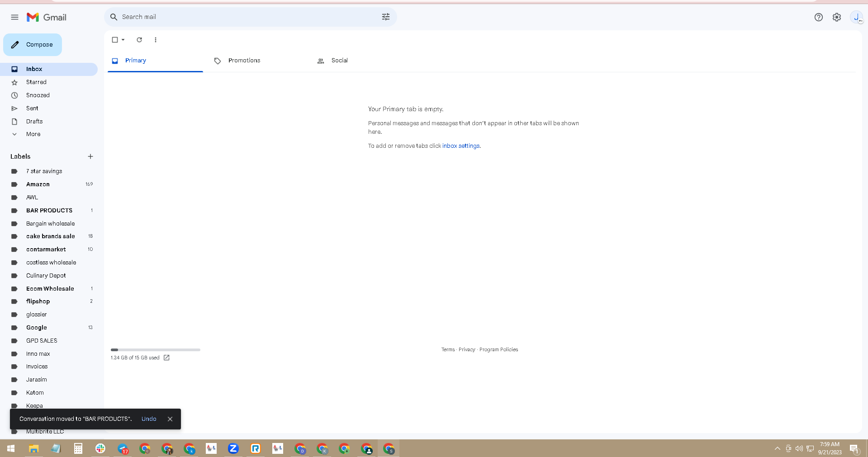
Task: Click the Snoozed clock icon in sidebar
Action: click(14, 95)
